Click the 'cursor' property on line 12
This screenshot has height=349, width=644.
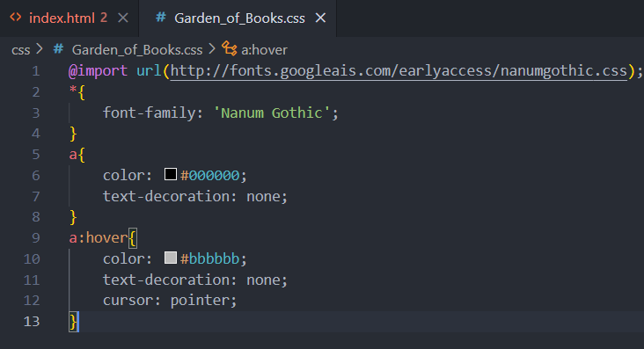pyautogui.click(x=128, y=301)
